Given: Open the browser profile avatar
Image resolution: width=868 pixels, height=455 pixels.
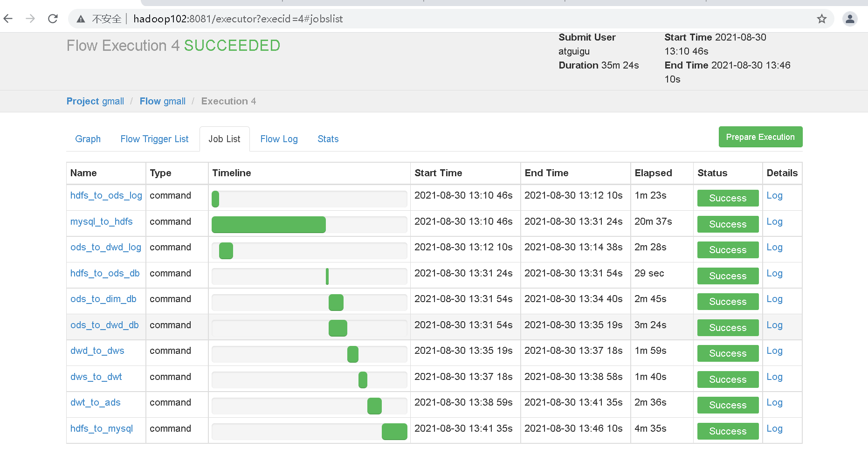Looking at the screenshot, I should [x=850, y=19].
